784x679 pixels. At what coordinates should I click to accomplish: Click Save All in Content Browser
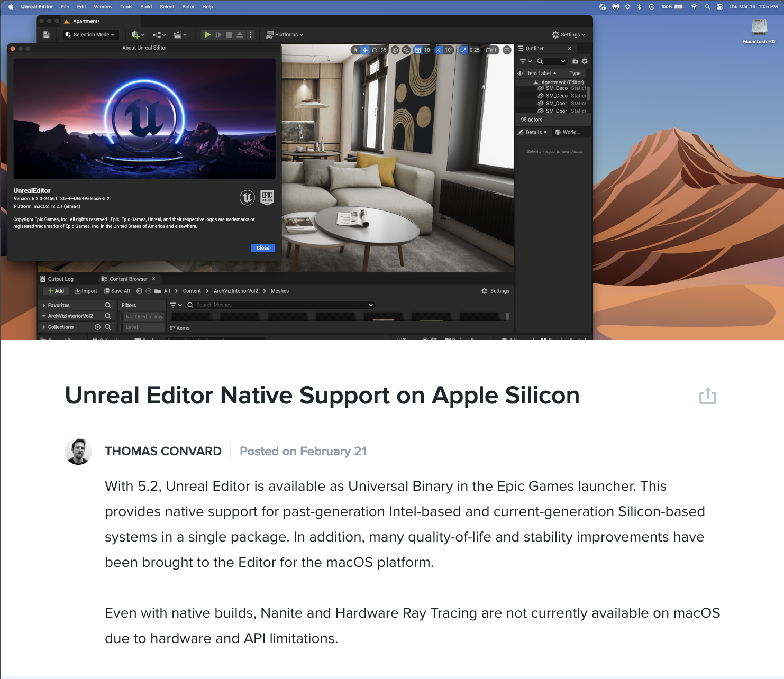pos(117,291)
